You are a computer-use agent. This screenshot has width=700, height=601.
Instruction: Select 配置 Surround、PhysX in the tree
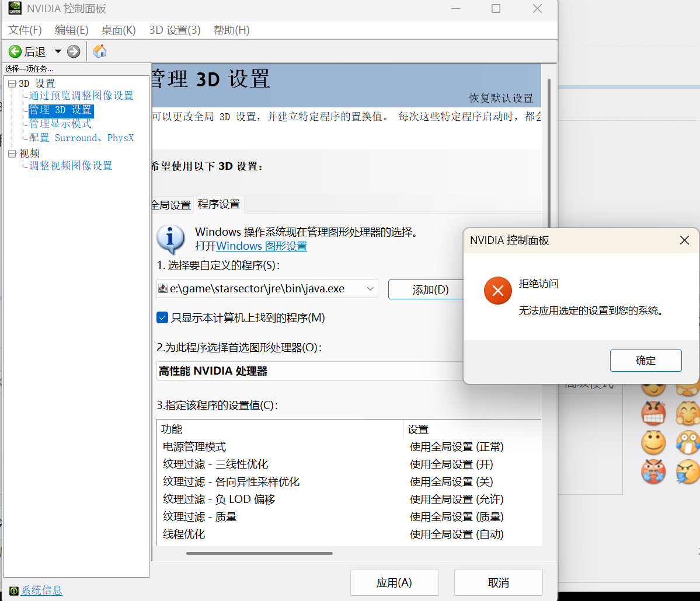tap(81, 138)
